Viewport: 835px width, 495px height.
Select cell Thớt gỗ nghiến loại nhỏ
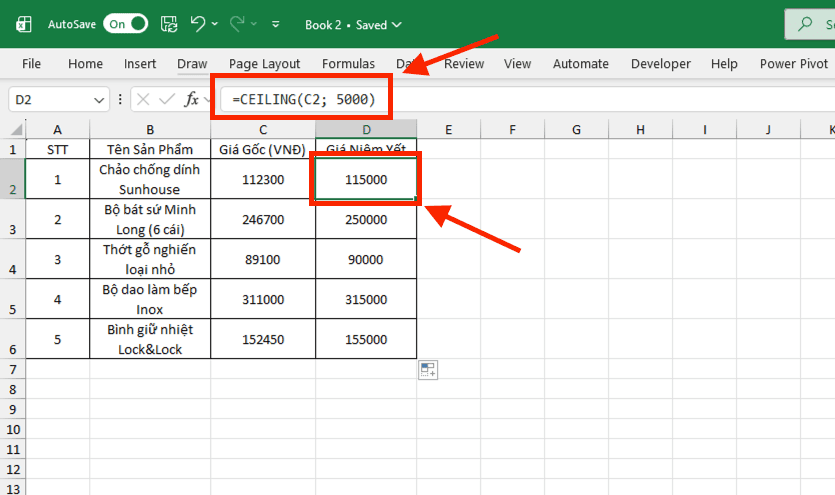point(150,259)
